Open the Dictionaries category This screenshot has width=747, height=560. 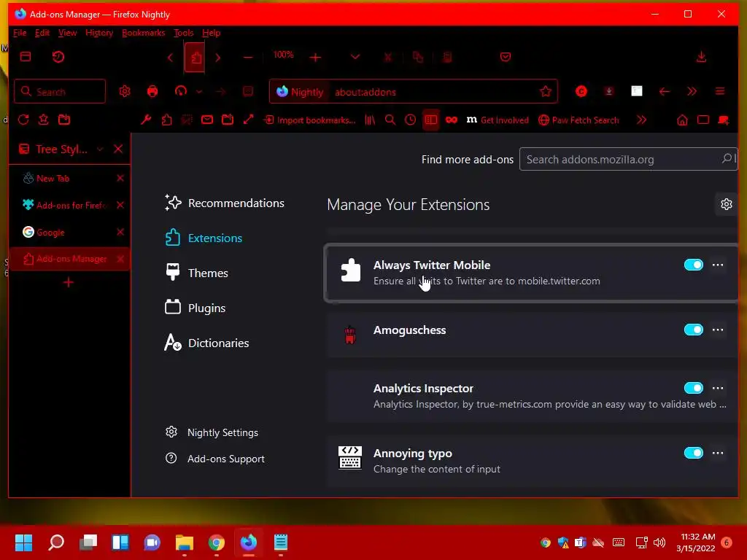[x=206, y=343]
